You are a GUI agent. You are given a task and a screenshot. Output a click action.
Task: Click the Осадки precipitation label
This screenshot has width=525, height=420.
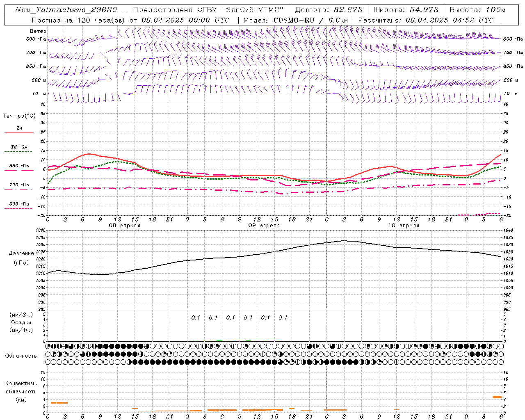pyautogui.click(x=21, y=322)
